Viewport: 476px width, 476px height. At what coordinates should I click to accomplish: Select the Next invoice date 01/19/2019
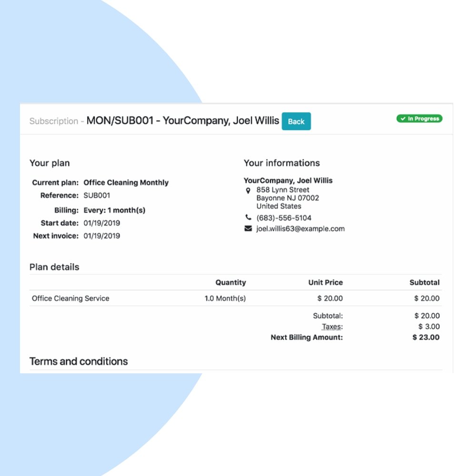point(102,236)
